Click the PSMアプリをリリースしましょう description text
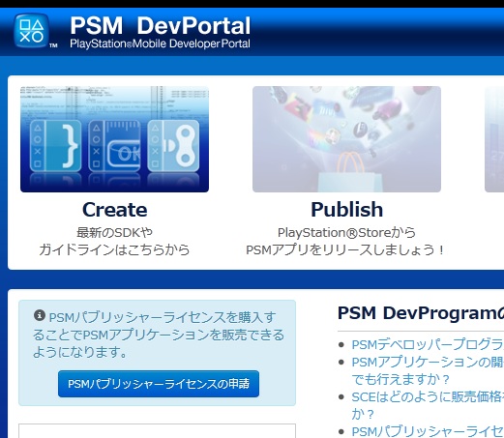The image size is (504, 438). pyautogui.click(x=345, y=249)
